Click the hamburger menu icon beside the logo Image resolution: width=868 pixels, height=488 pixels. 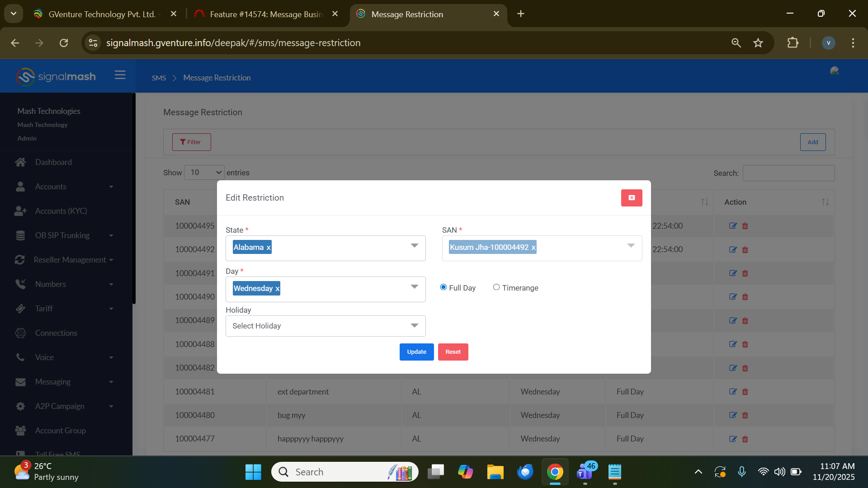tap(120, 75)
